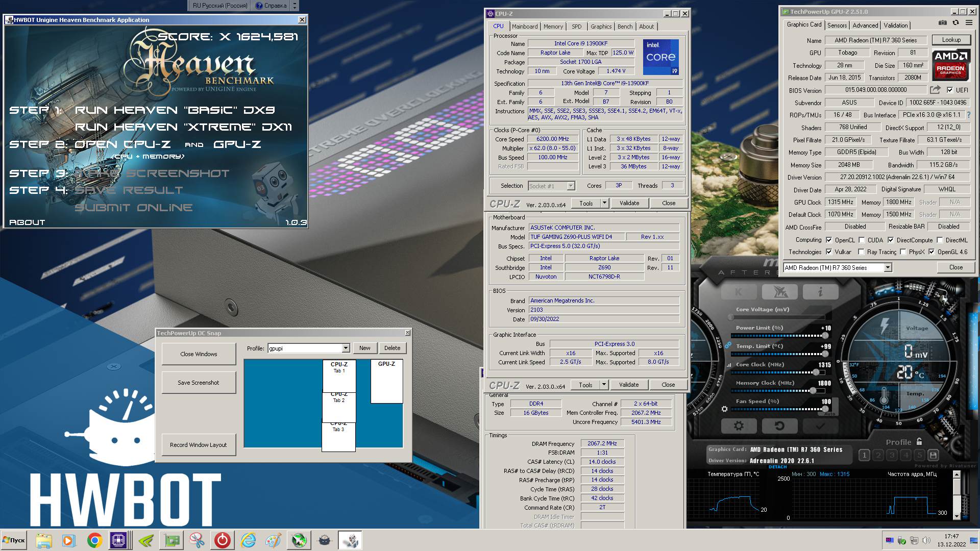
Task: Launch Internet Explorer from the taskbar
Action: click(x=248, y=540)
